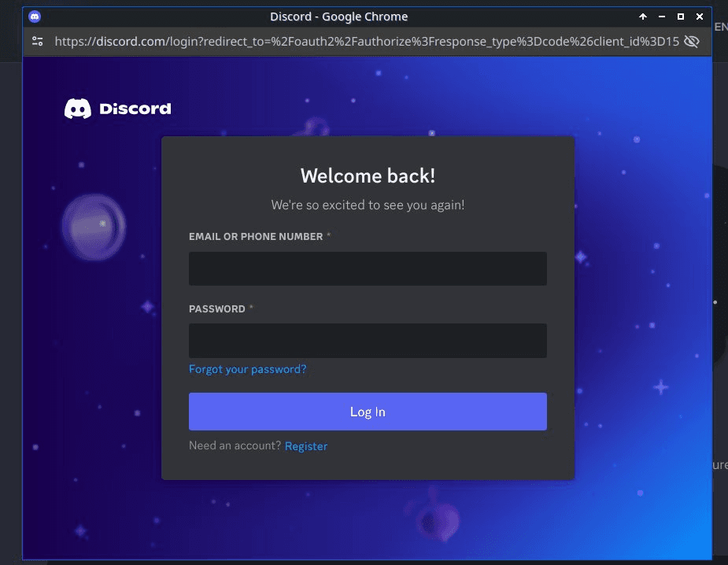728x565 pixels.
Task: Minimize the Discord Chrome window
Action: click(x=662, y=17)
